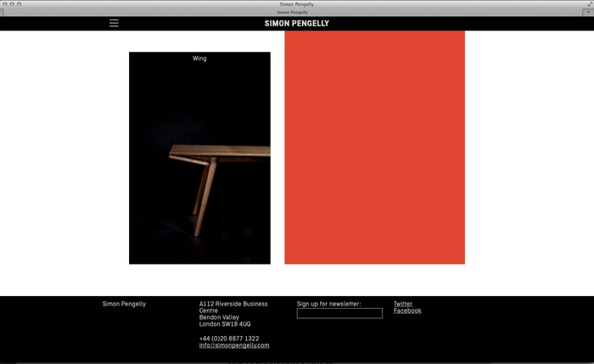
Task: Click the Bendon Valley address line
Action: tap(219, 317)
